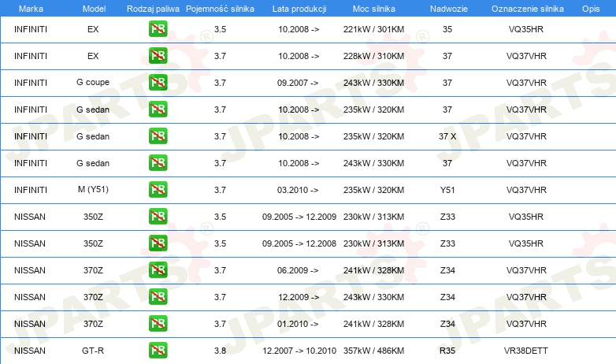Click fuel icon in G sedan 243kW / 330KM row
The image size is (616, 364).
(158, 163)
